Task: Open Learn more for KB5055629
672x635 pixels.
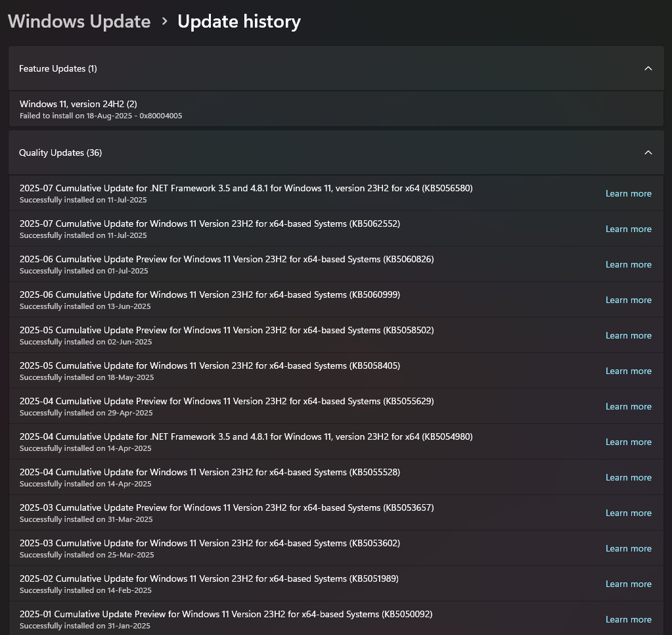Action: click(x=628, y=406)
